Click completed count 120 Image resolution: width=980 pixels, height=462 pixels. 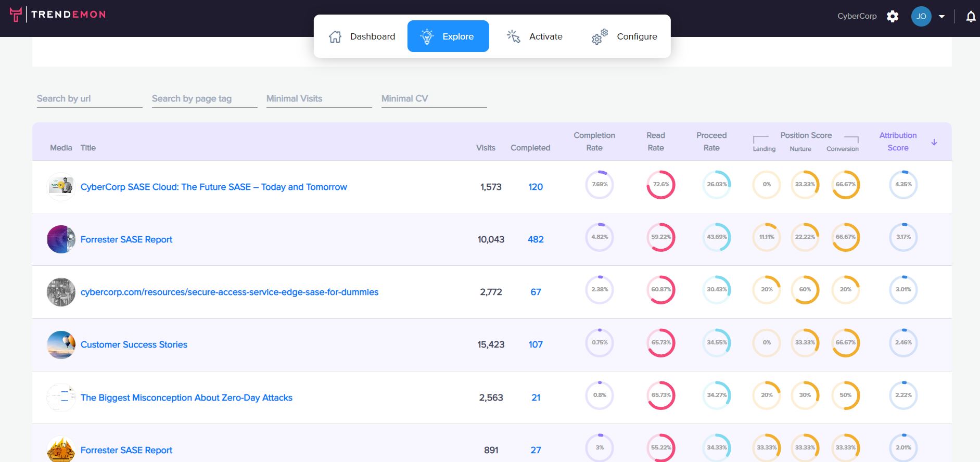[536, 187]
